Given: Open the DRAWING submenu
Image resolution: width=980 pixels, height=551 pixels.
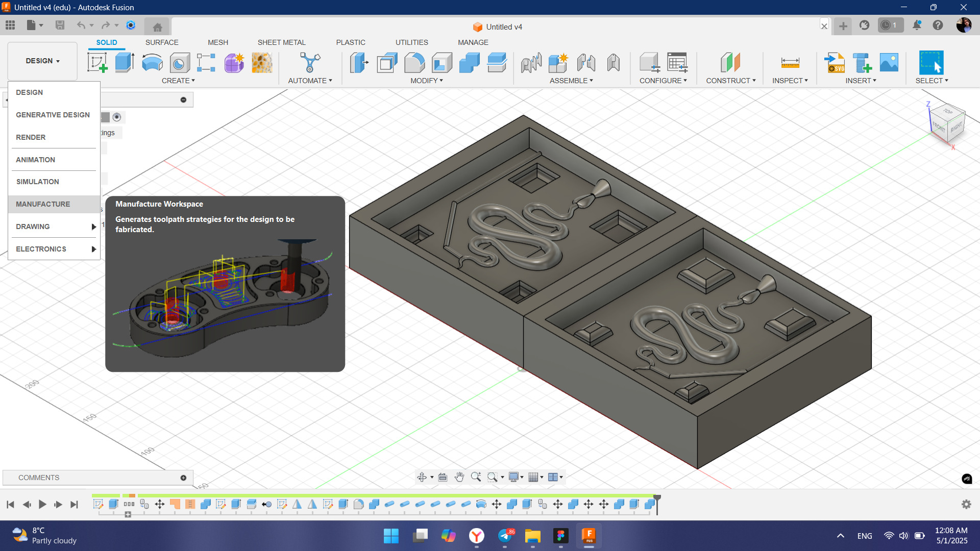Looking at the screenshot, I should pos(54,227).
